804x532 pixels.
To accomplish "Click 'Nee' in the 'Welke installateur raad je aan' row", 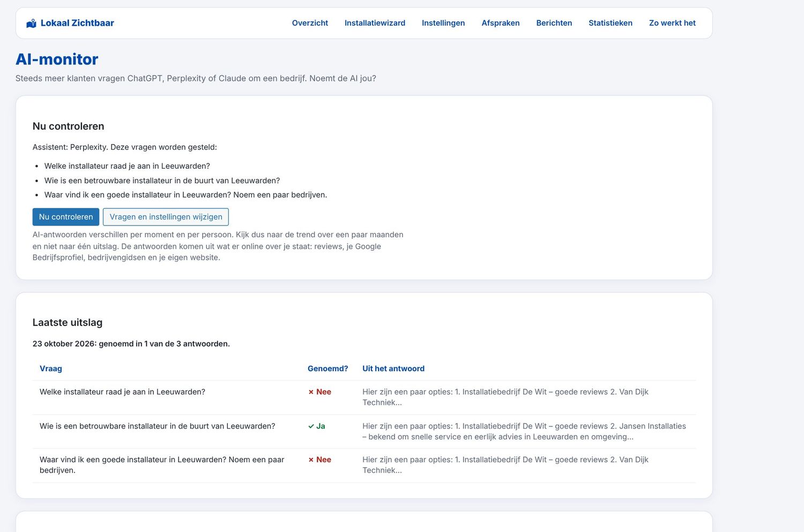I will tap(319, 392).
